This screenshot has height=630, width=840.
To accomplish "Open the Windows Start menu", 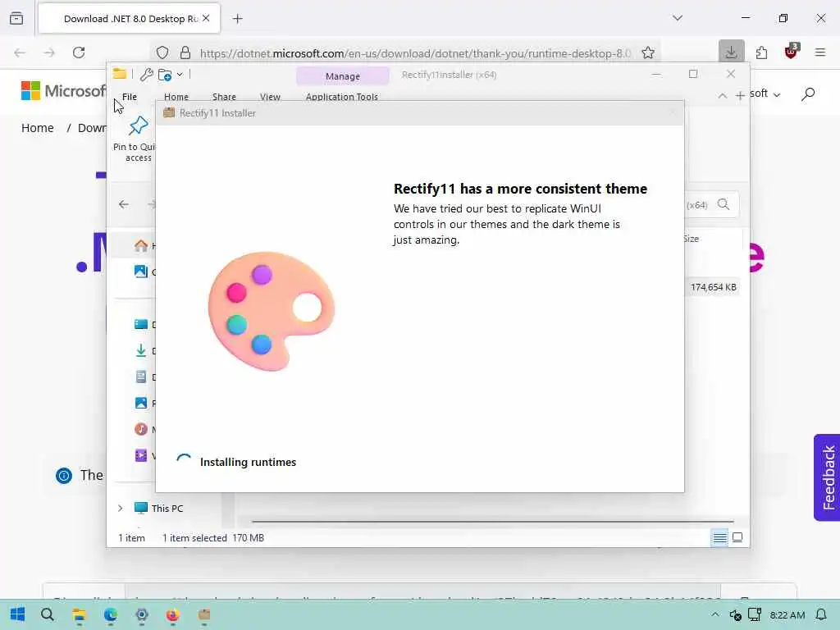I will tap(17, 614).
